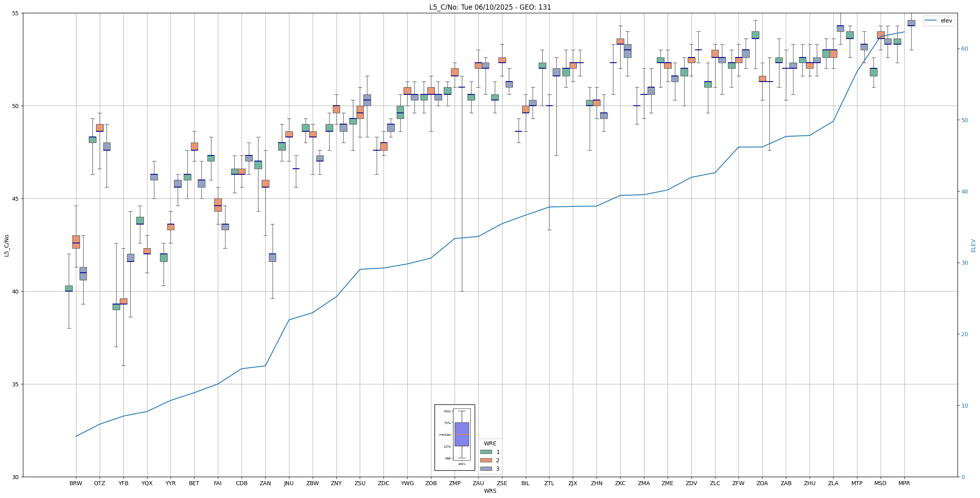
Task: Click the ZTL x-axis station label
Action: click(x=549, y=483)
